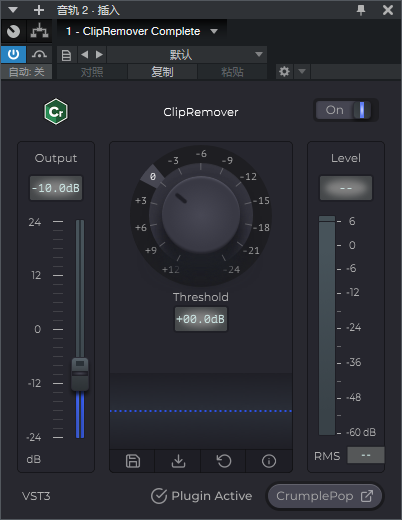Pin the plugin window
The width and height of the screenshot is (402, 520).
tap(361, 10)
